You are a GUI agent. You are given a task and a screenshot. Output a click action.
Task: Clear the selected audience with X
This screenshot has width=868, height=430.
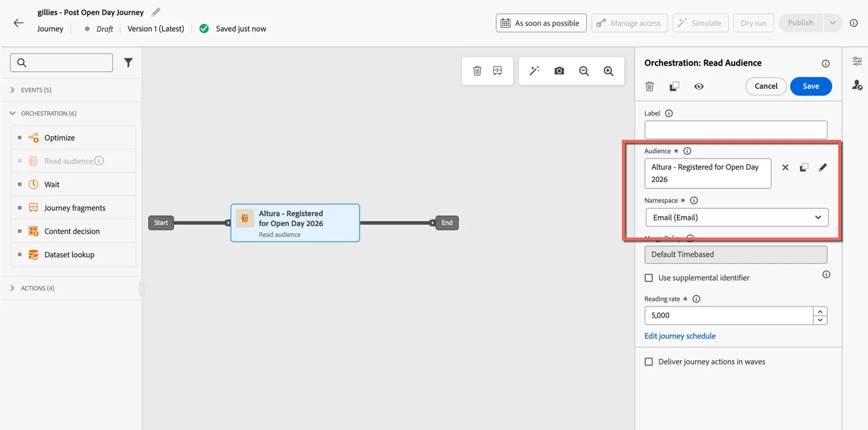pyautogui.click(x=785, y=167)
